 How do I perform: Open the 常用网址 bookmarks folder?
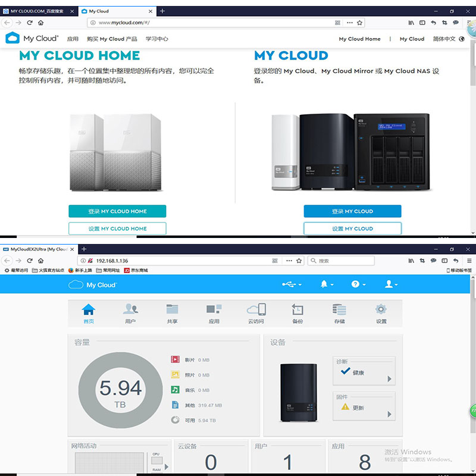pos(108,270)
